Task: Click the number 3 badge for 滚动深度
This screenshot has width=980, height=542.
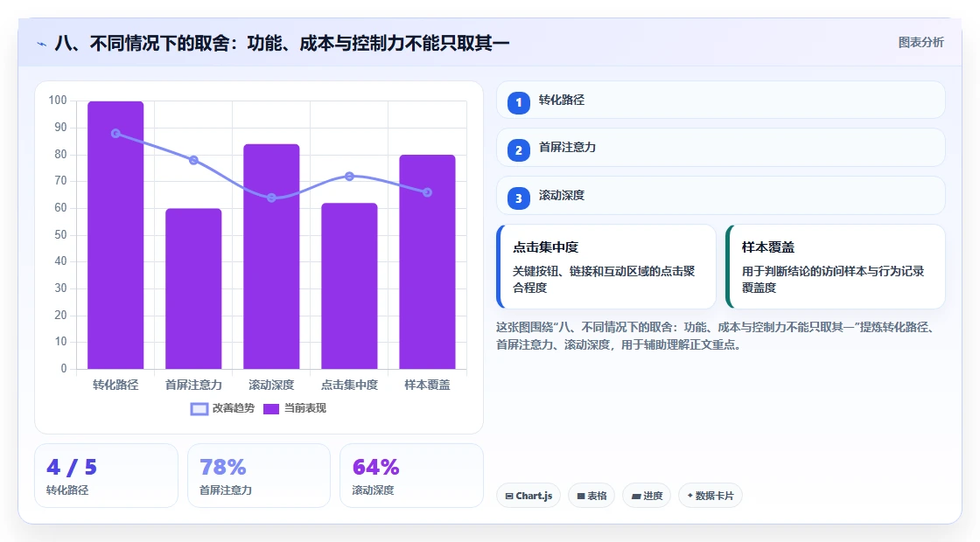Action: [518, 198]
